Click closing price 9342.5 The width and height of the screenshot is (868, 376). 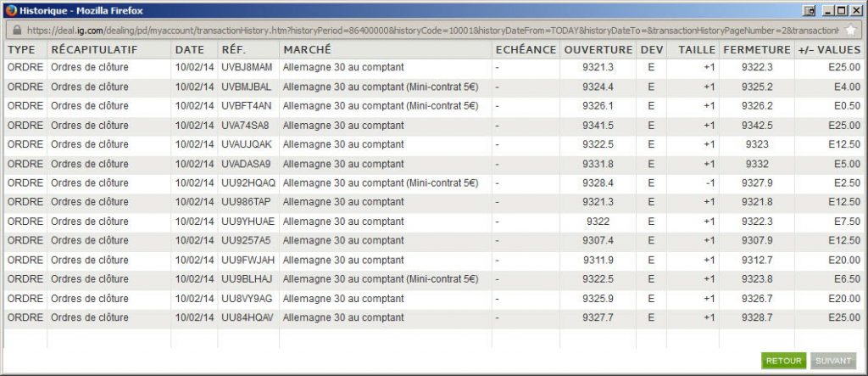[x=757, y=126]
